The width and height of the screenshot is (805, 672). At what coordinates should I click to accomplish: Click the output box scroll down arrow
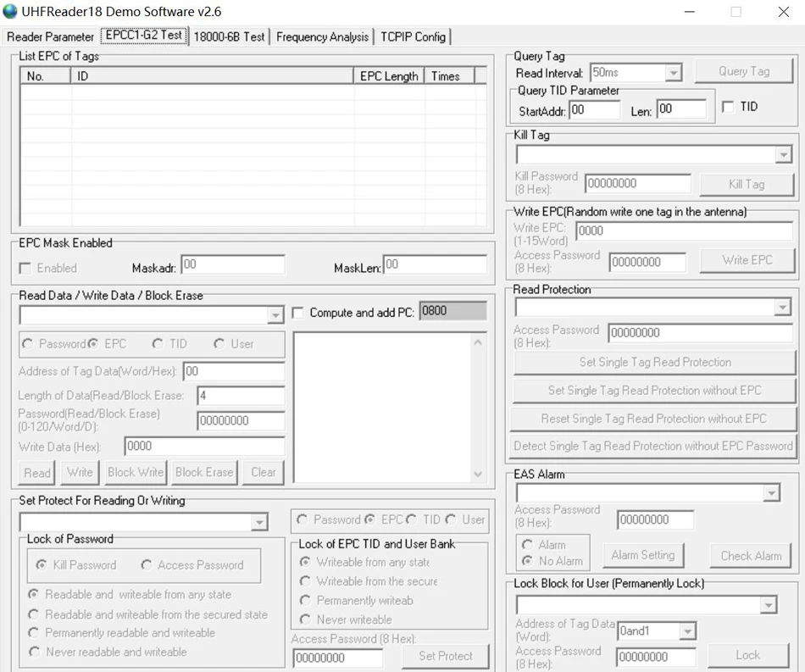478,474
